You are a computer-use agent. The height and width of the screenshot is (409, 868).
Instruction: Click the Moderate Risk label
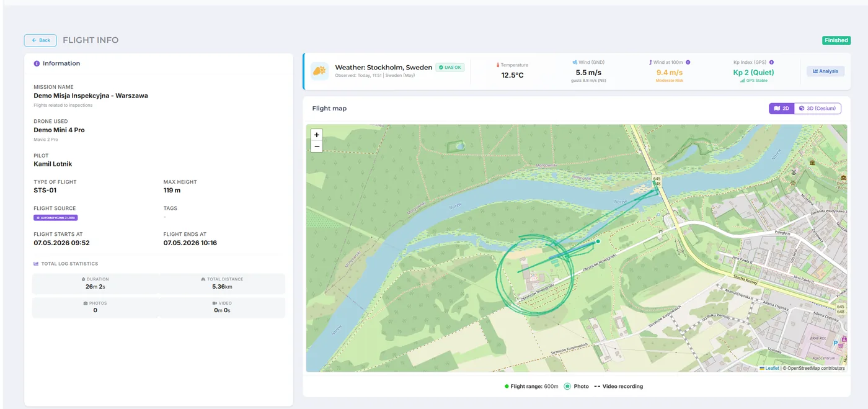click(670, 81)
